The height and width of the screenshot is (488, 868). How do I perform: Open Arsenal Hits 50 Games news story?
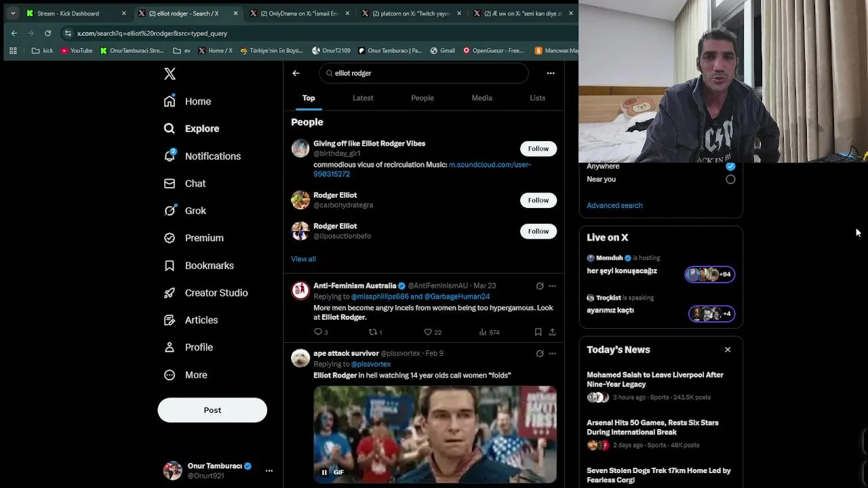pos(660,434)
